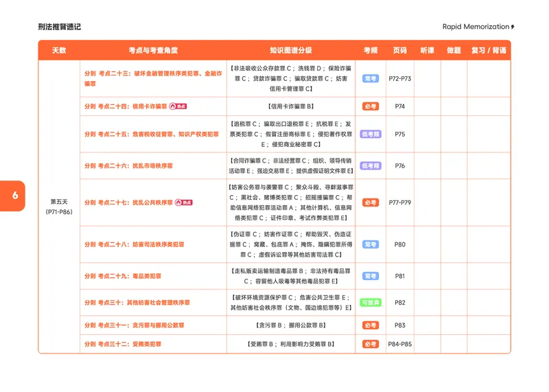This screenshot has height=392, width=549.
Task: Click the 必考 badge in 考点二十七 row
Action: (x=371, y=203)
